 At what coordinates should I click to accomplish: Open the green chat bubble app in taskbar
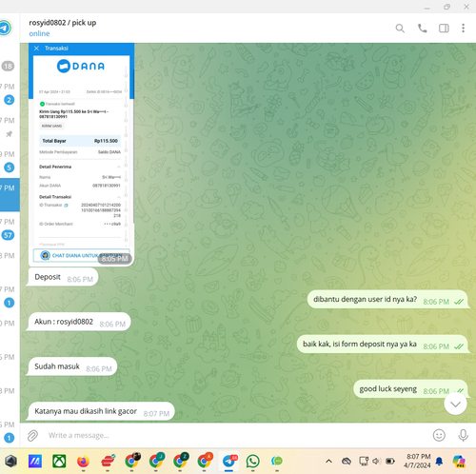(x=277, y=461)
